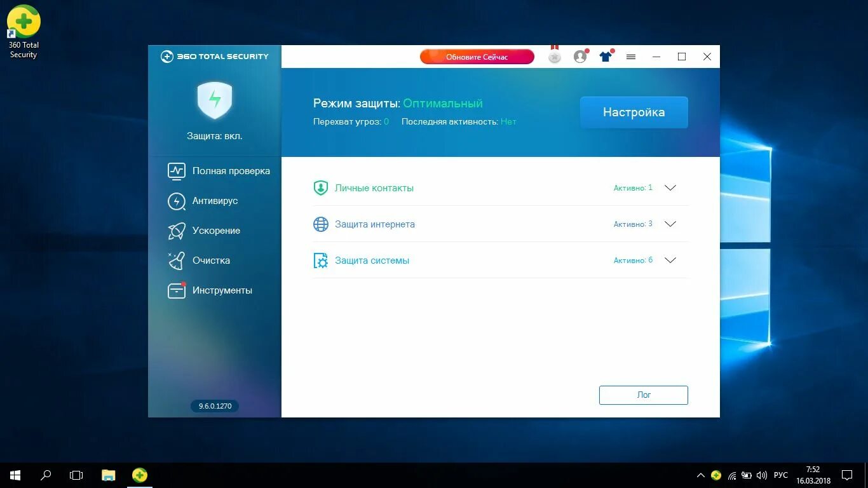Screen dimensions: 868x488
Task: Open the hamburger main menu
Action: coord(630,57)
